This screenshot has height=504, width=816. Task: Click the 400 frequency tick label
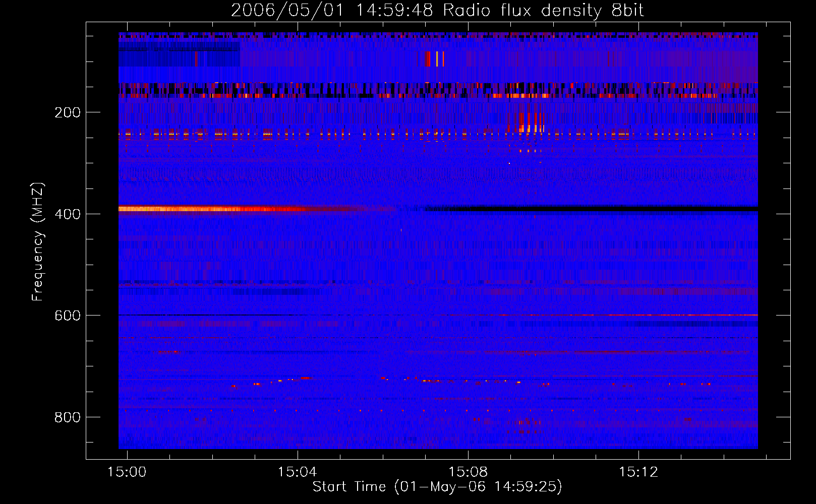coord(68,214)
